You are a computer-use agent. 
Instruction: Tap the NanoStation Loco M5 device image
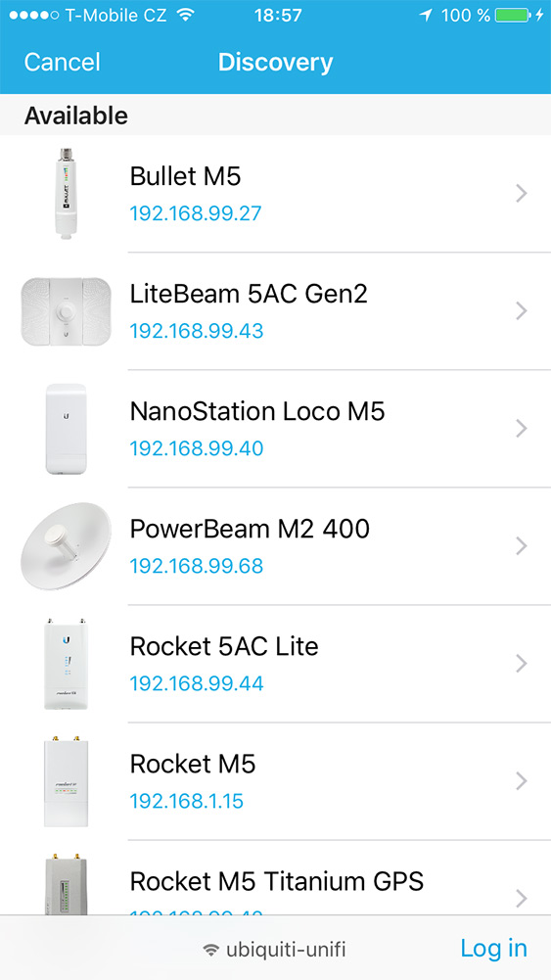(66, 429)
